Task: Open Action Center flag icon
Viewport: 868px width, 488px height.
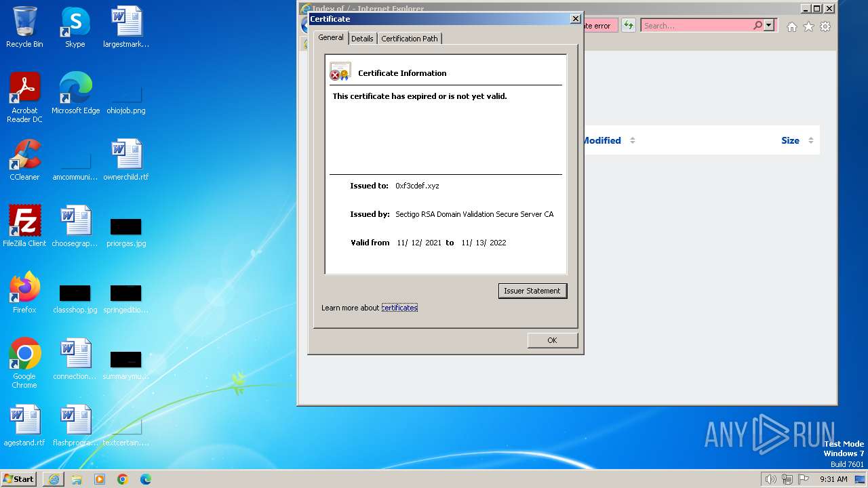Action: click(804, 479)
